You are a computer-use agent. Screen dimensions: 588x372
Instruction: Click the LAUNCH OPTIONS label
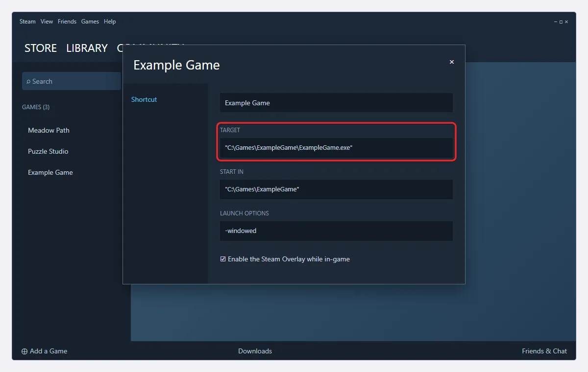coord(245,213)
